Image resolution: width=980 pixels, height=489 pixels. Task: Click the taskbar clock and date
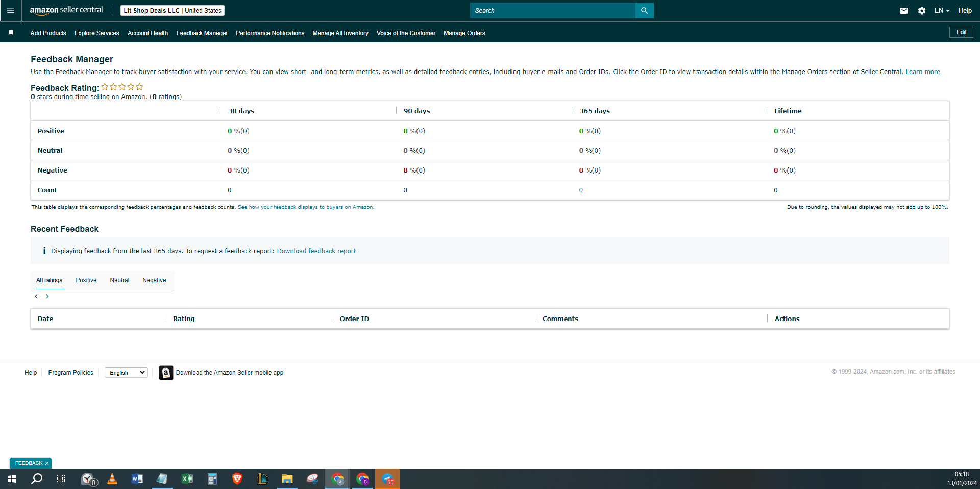click(x=962, y=479)
